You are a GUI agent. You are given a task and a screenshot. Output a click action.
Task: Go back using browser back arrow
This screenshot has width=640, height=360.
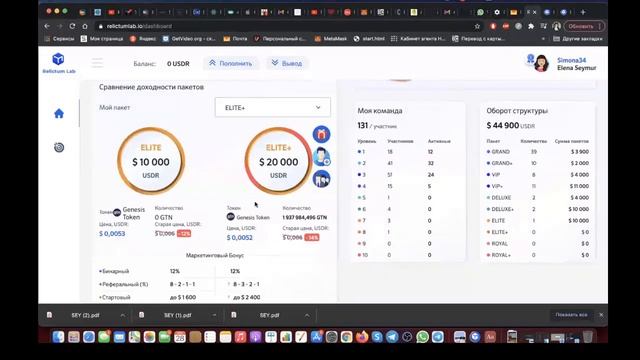[x=47, y=26]
